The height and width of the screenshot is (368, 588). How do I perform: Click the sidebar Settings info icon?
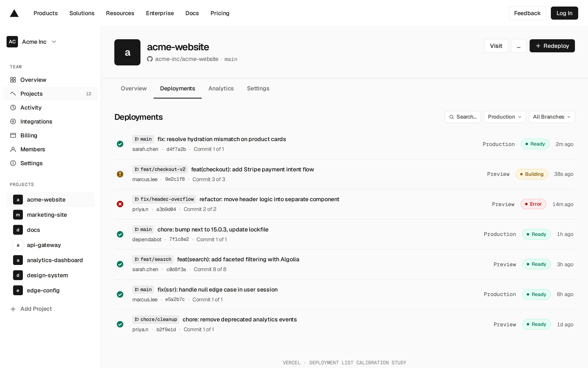click(x=13, y=163)
